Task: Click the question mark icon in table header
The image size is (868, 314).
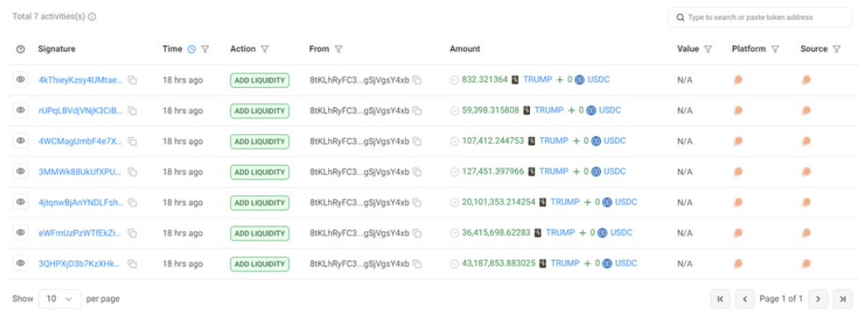Action: [21, 48]
